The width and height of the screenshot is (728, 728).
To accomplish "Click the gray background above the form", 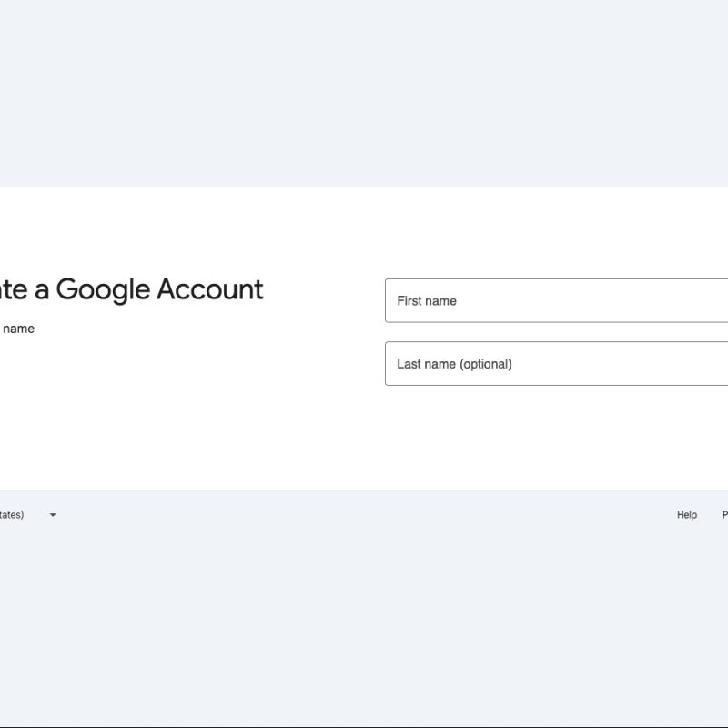I will 364,91.
